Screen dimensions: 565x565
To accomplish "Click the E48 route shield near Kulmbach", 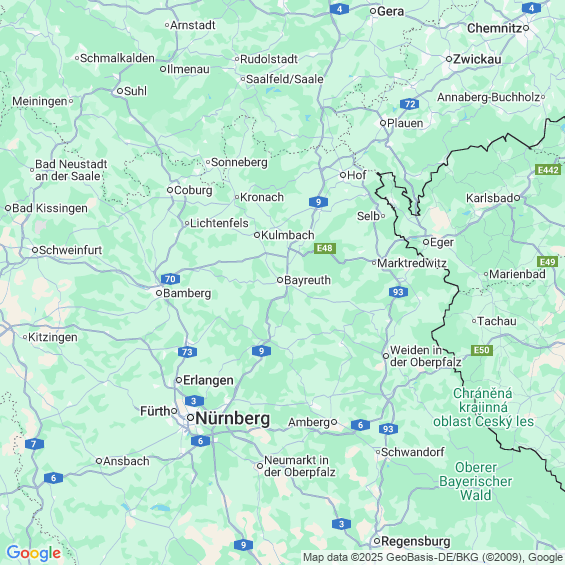I will tap(325, 248).
